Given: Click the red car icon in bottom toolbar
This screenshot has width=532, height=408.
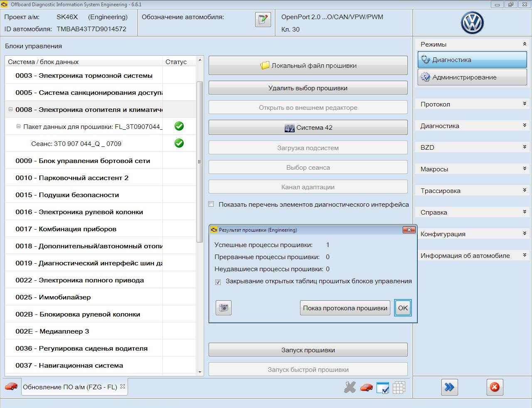Looking at the screenshot, I should (x=366, y=387).
